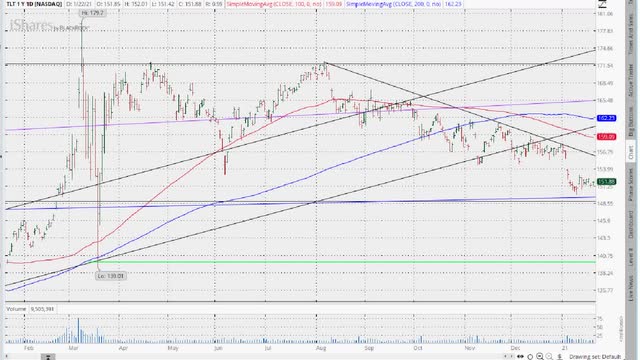This screenshot has height=360, width=640.
Task: Click the Lo: 139.01 low marker bubble
Action: click(x=111, y=276)
